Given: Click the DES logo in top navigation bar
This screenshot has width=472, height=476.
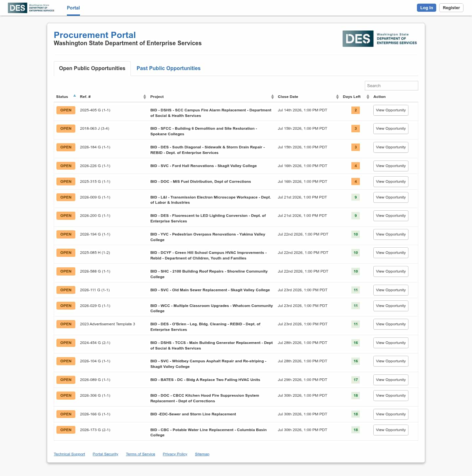Looking at the screenshot, I should tap(31, 8).
